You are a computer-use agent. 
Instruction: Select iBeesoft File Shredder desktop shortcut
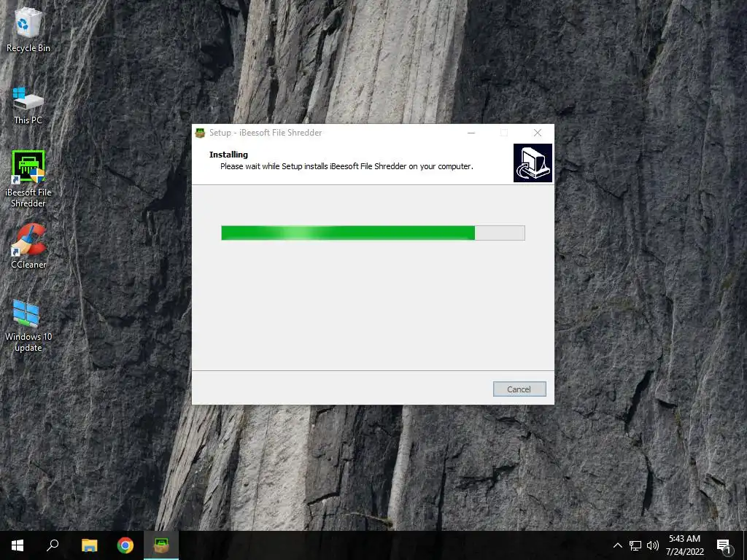coord(28,179)
